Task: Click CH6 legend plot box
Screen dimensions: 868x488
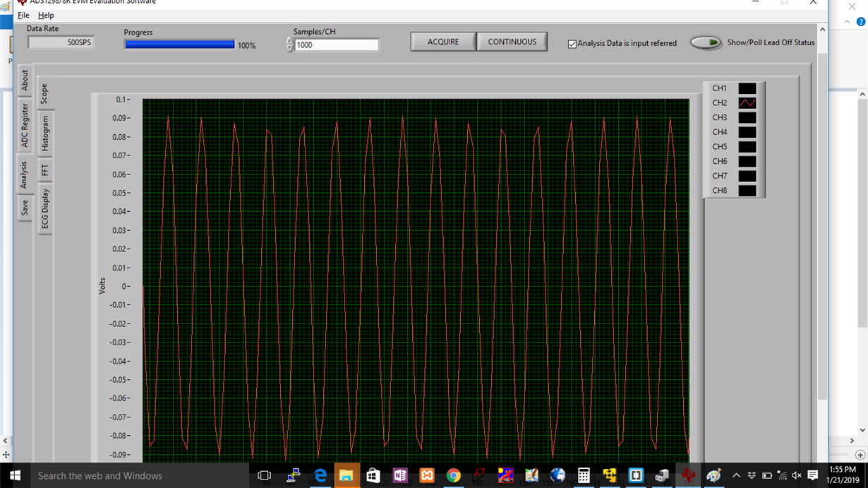Action: tap(747, 162)
